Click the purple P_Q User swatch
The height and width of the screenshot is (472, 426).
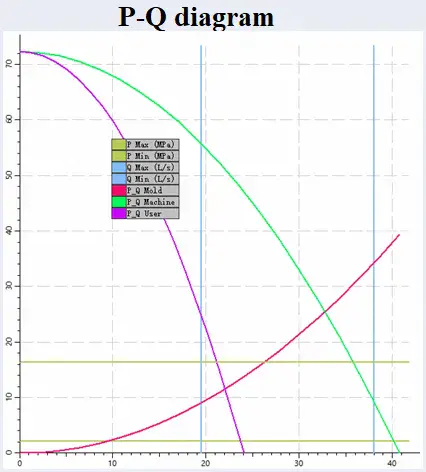click(119, 213)
